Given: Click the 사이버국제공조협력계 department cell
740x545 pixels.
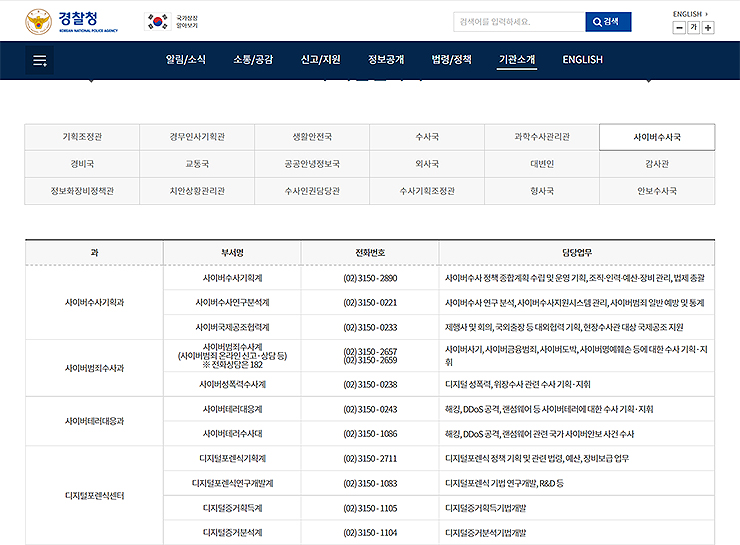Looking at the screenshot, I should point(232,327).
